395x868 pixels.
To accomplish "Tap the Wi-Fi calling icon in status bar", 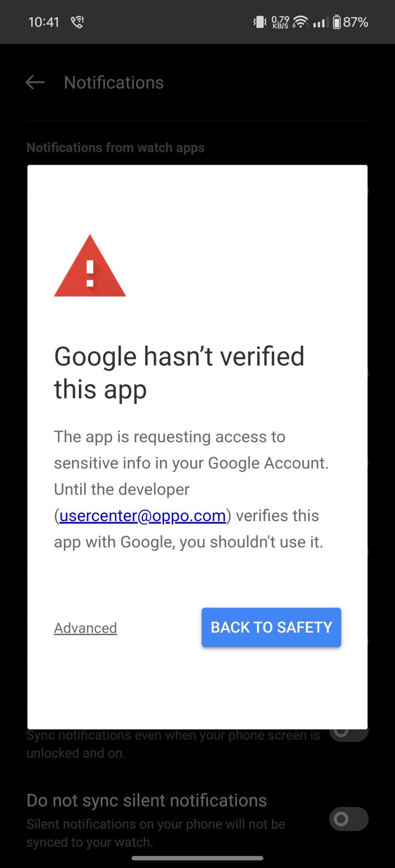I will 77,22.
